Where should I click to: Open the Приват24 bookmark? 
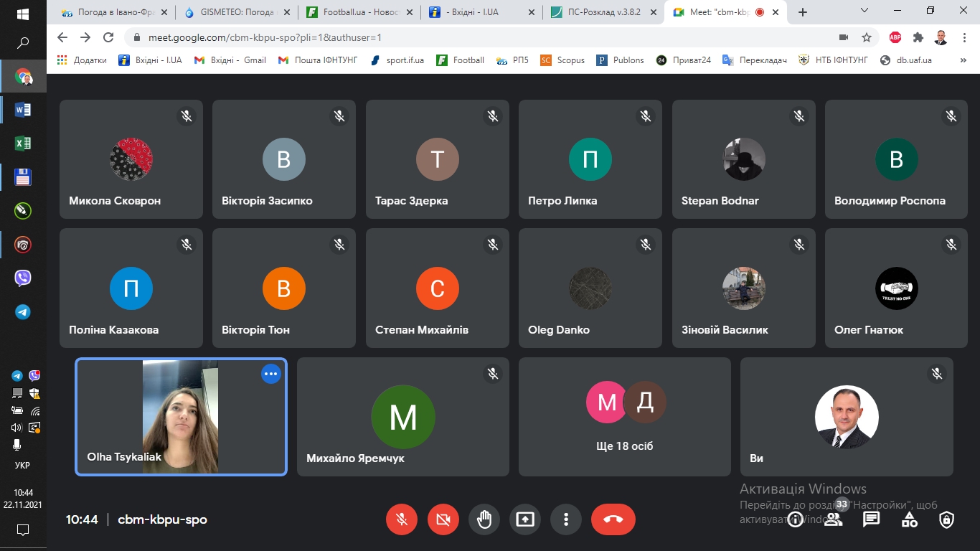click(683, 60)
